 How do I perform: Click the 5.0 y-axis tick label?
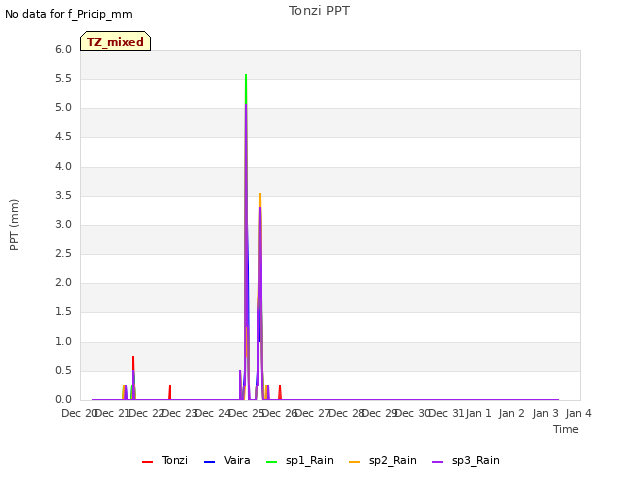(63, 108)
